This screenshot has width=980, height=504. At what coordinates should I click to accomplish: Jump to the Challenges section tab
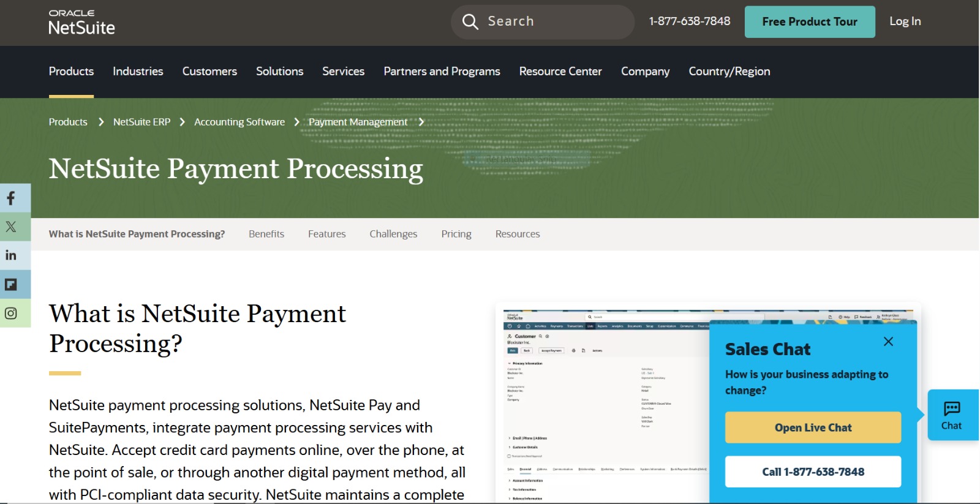393,234
